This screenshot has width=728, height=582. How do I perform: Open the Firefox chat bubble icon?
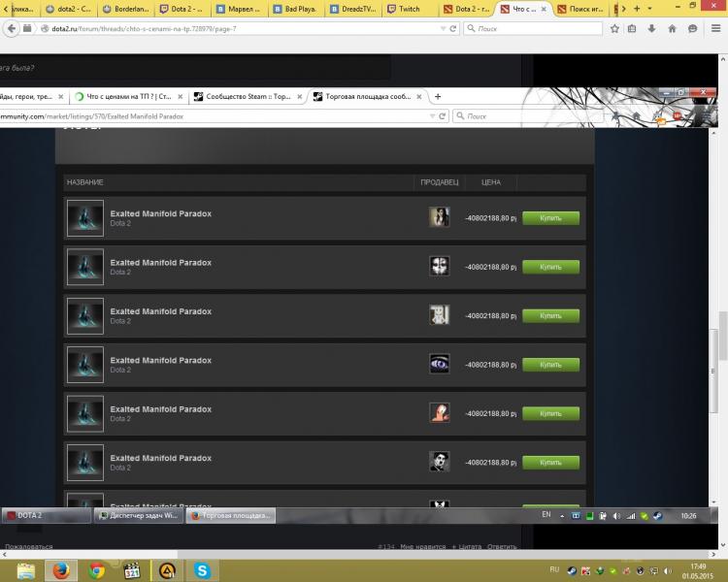693,28
